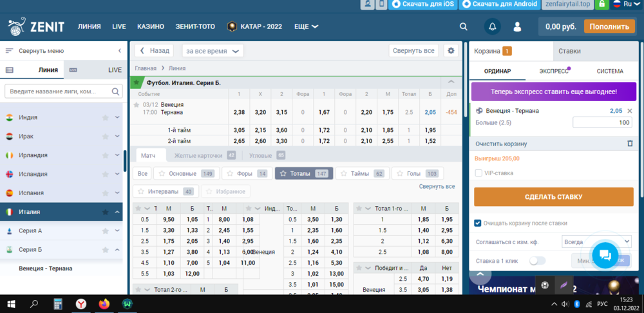The height and width of the screenshot is (313, 644).
Task: Click the Пополнить button
Action: point(609,26)
